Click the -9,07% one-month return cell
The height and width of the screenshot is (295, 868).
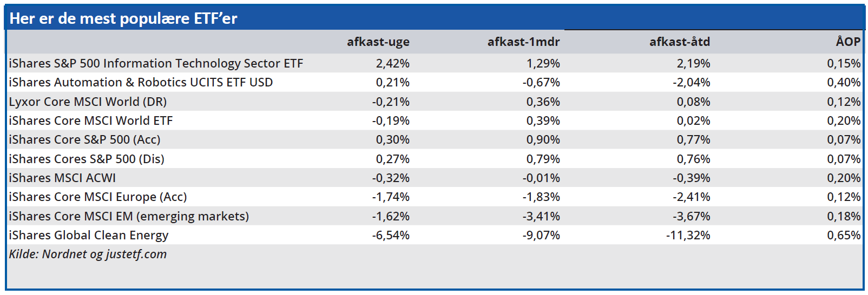[541, 235]
